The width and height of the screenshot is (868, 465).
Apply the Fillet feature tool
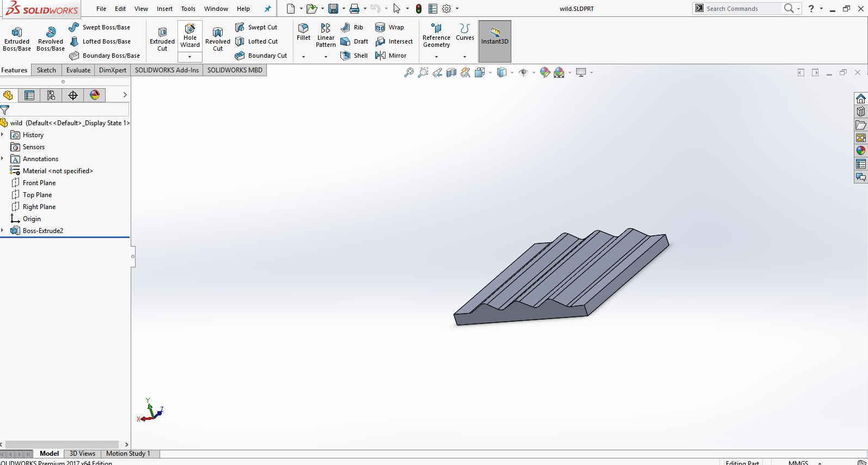[x=303, y=32]
